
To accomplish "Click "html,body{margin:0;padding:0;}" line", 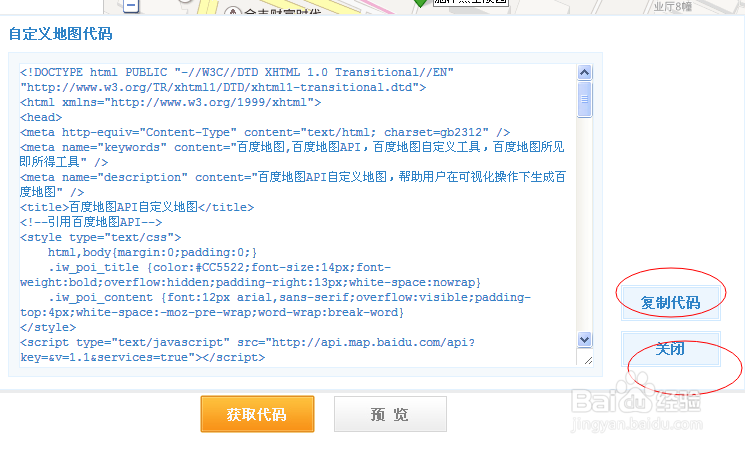I will (x=152, y=252).
